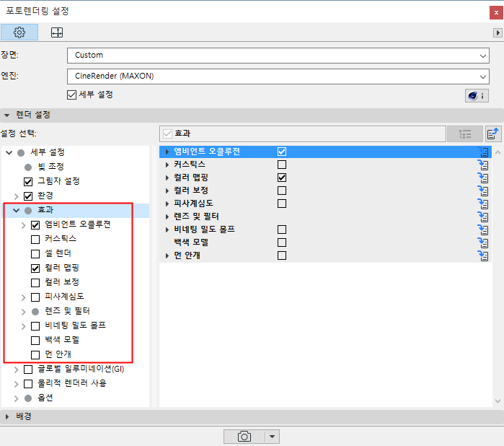Screen dimensions: 504x446
Task: Toggle the 그림자 설정 checkbox in tree
Action: coord(28,181)
